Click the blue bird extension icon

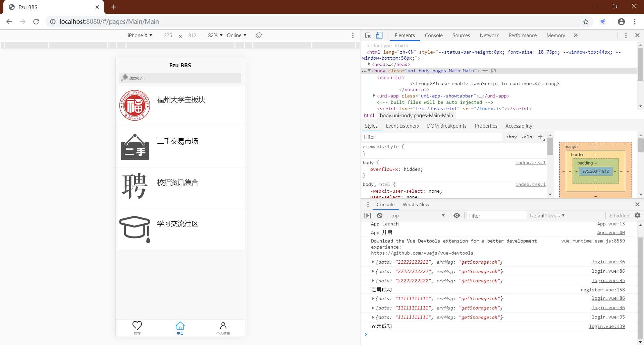point(603,21)
